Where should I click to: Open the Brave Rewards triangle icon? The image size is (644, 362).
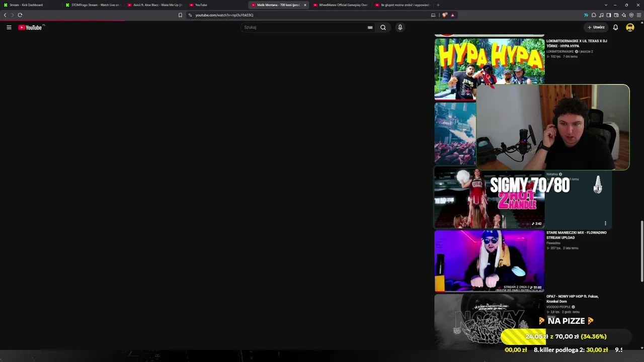click(x=452, y=15)
